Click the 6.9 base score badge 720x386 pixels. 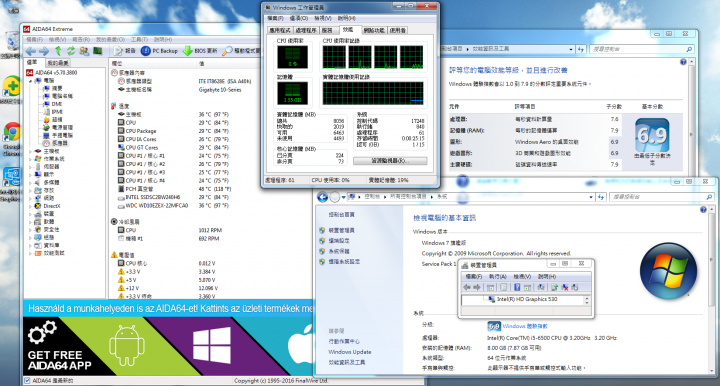pyautogui.click(x=652, y=135)
